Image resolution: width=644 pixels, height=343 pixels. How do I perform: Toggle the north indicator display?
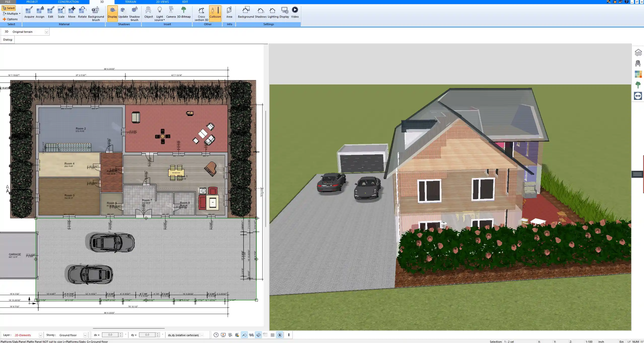coord(280,335)
